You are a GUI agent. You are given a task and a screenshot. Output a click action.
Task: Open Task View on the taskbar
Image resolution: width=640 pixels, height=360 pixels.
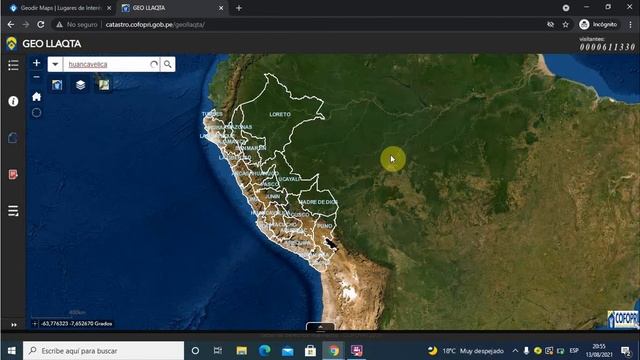coord(218,351)
